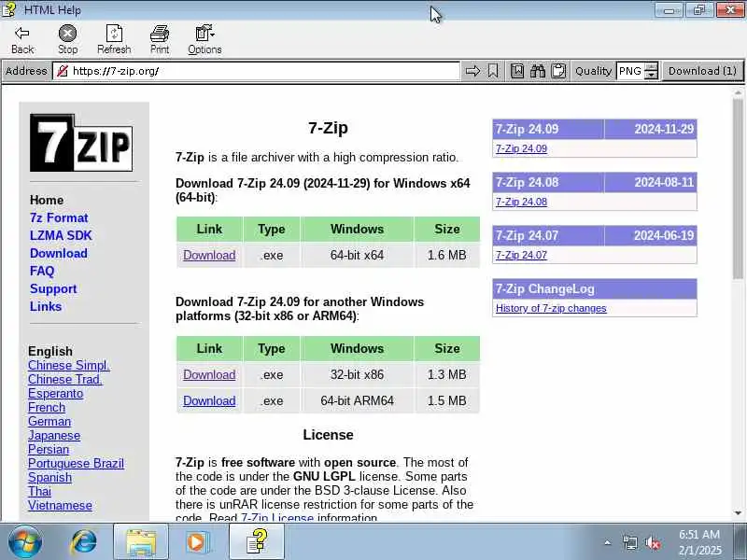The height and width of the screenshot is (560, 747).
Task: Open the Options toolbar menu
Action: (x=204, y=39)
